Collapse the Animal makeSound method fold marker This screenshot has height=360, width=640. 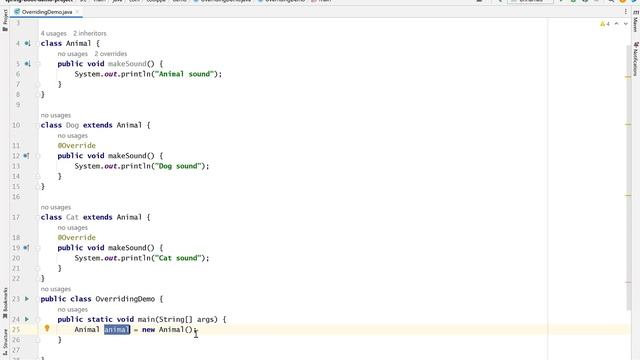coord(38,64)
